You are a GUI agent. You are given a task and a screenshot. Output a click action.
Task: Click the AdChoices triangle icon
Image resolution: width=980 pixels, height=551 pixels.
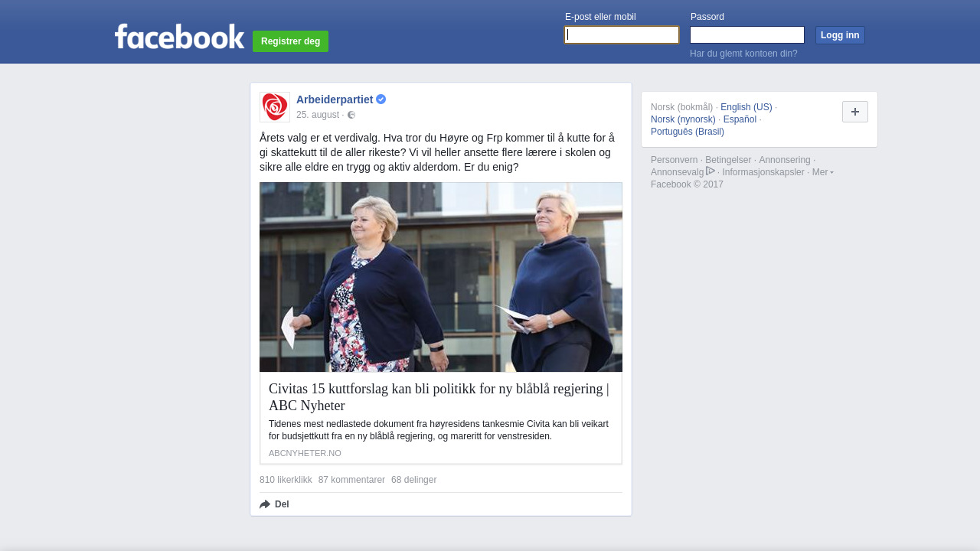pos(710,171)
